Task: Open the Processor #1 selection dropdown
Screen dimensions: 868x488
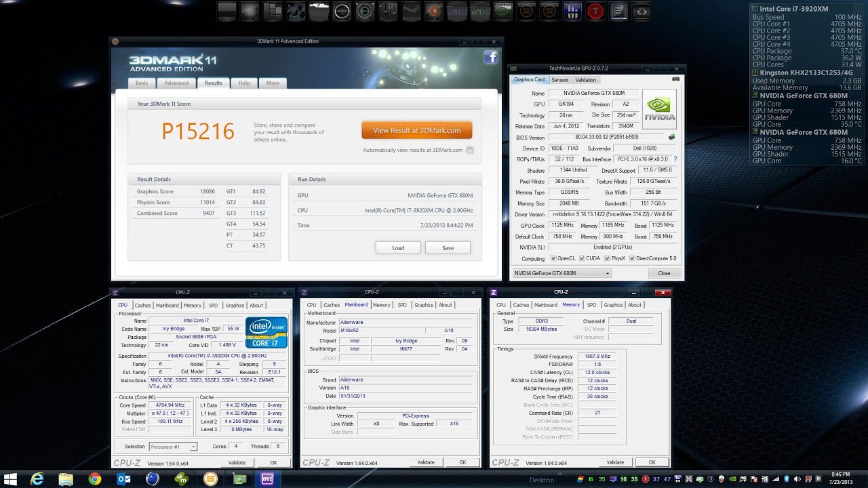Action: (x=174, y=447)
